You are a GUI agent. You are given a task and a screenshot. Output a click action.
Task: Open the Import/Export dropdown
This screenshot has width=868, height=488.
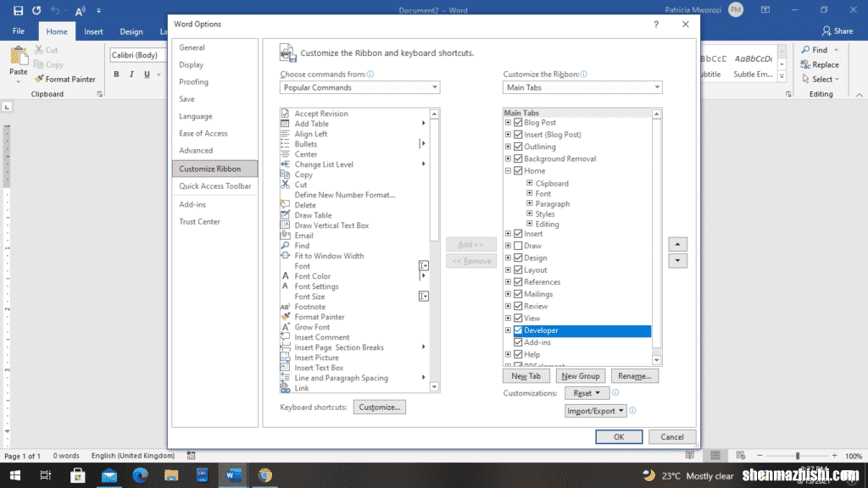(595, 411)
